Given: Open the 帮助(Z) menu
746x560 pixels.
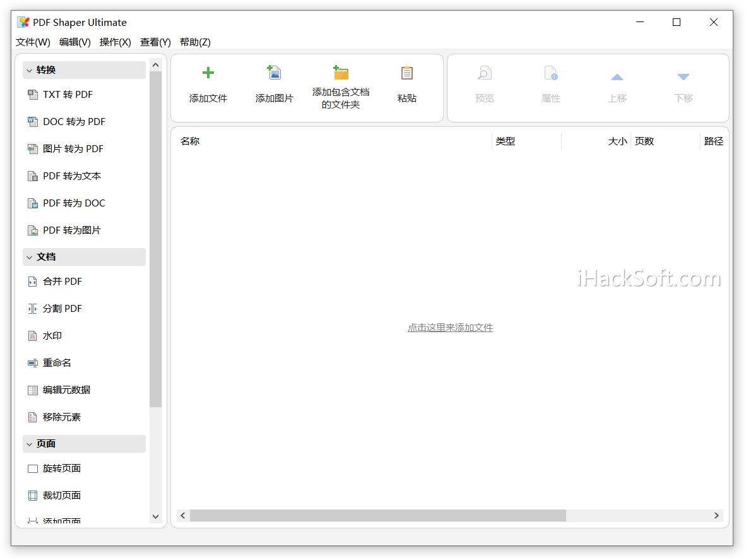Looking at the screenshot, I should point(195,42).
